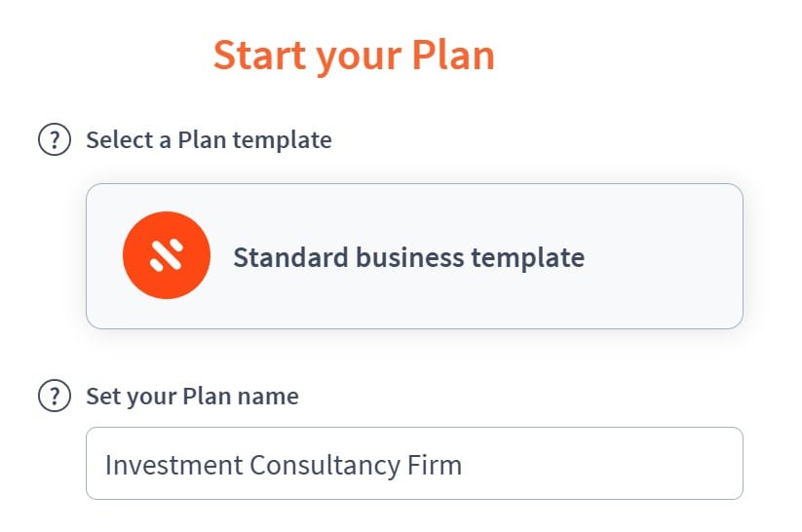Click blank space at end of name field
This screenshot has height=532, width=802.
coord(603,464)
